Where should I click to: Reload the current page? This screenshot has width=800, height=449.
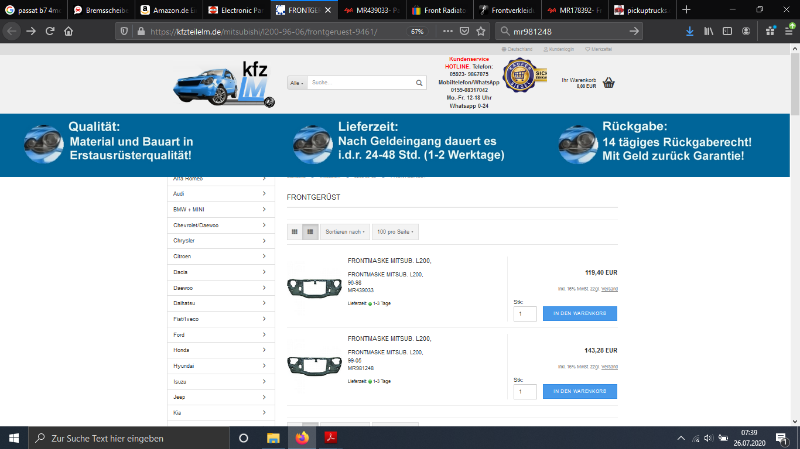click(49, 32)
